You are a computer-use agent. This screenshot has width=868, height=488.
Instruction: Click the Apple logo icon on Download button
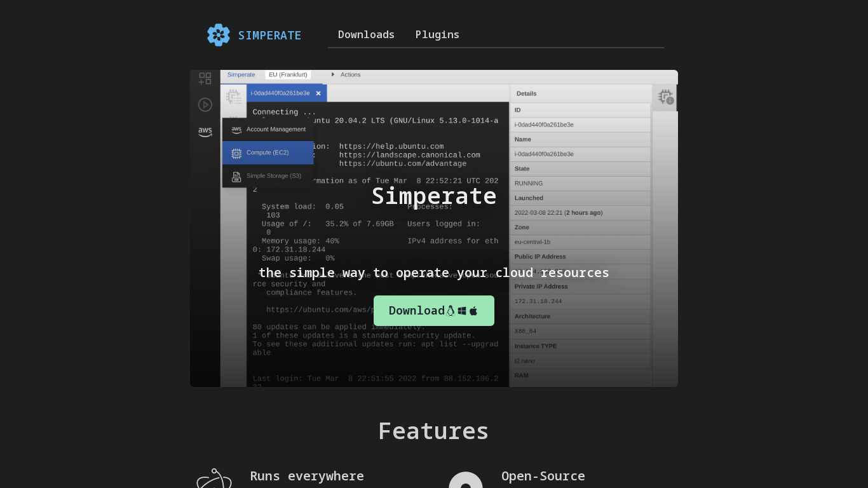click(x=473, y=311)
